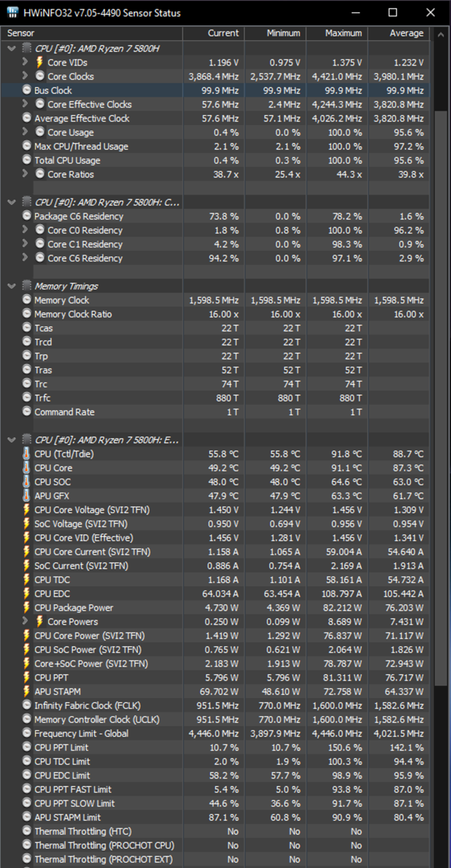Click the thermometer icon for CPU (Tctl/Tdie)

pos(27,454)
